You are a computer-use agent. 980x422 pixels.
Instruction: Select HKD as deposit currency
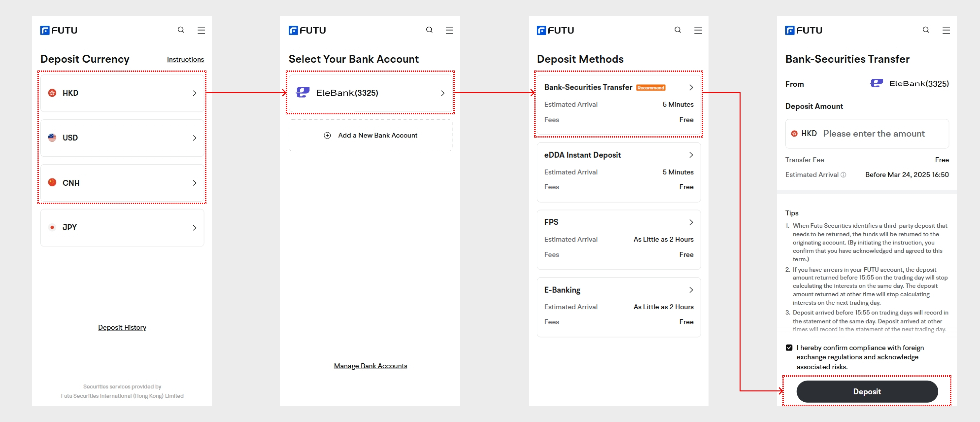point(122,93)
